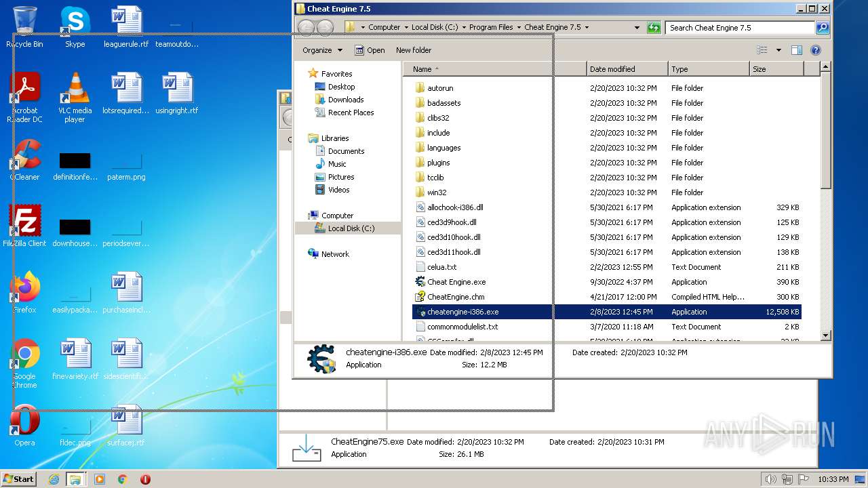Image resolution: width=868 pixels, height=488 pixels.
Task: Expand the Computer breadcrumb arrow
Action: pyautogui.click(x=406, y=28)
